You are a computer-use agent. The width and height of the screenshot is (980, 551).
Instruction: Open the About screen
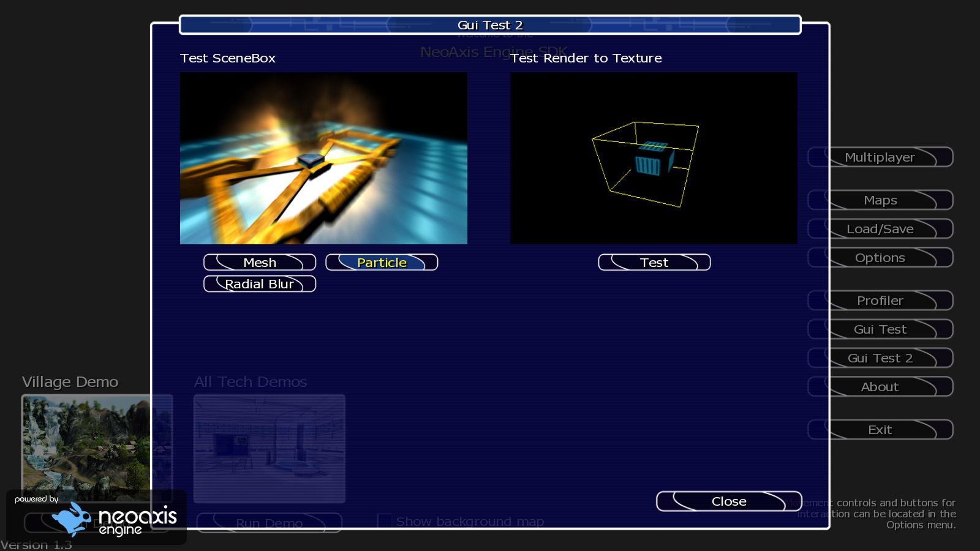880,386
